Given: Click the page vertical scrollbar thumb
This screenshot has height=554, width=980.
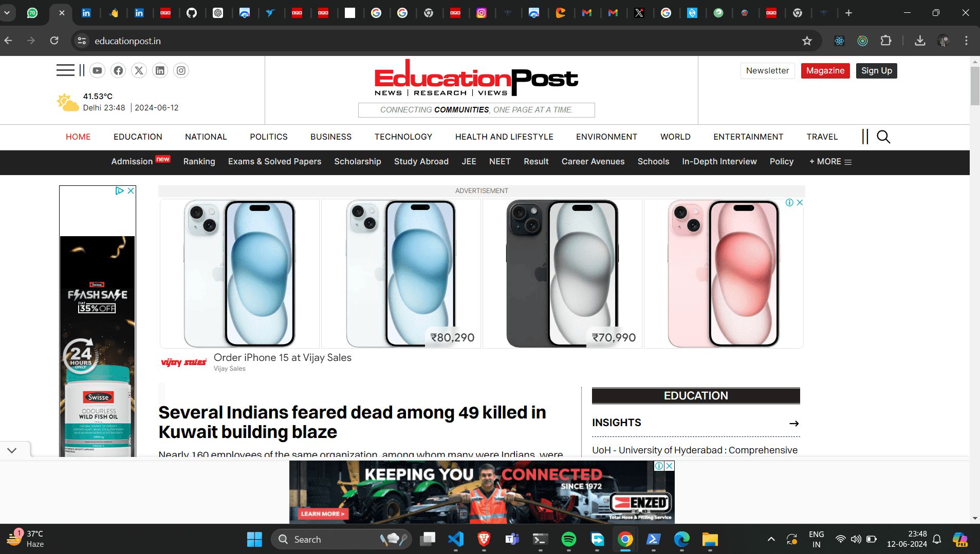Looking at the screenshot, I should (974, 85).
